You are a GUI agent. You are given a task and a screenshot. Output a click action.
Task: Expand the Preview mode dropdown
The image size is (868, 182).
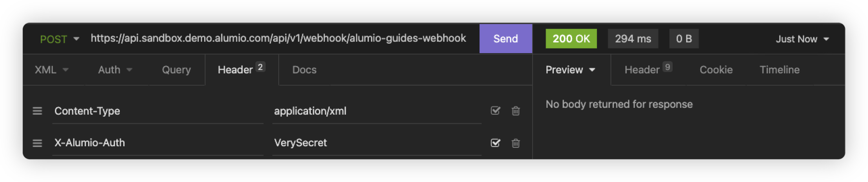[570, 70]
